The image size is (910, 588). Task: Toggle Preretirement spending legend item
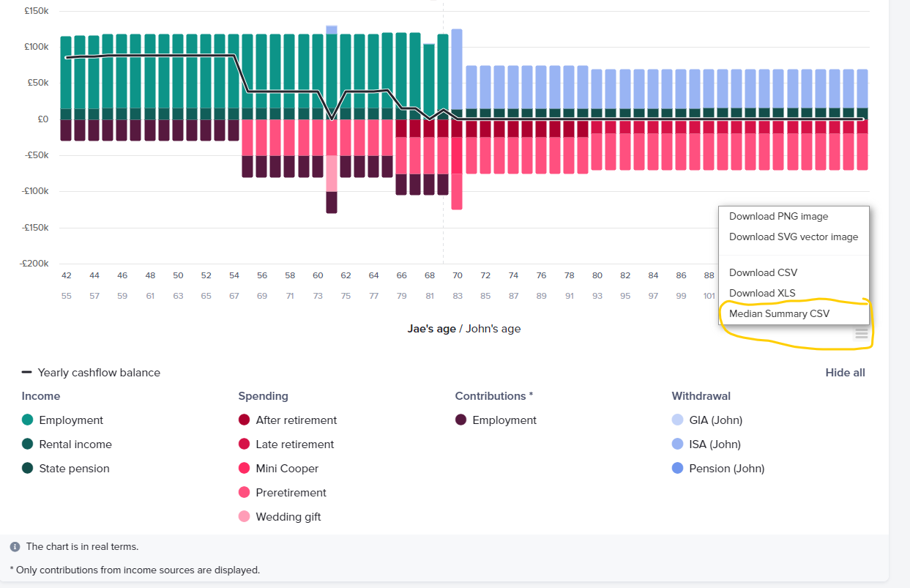point(291,493)
